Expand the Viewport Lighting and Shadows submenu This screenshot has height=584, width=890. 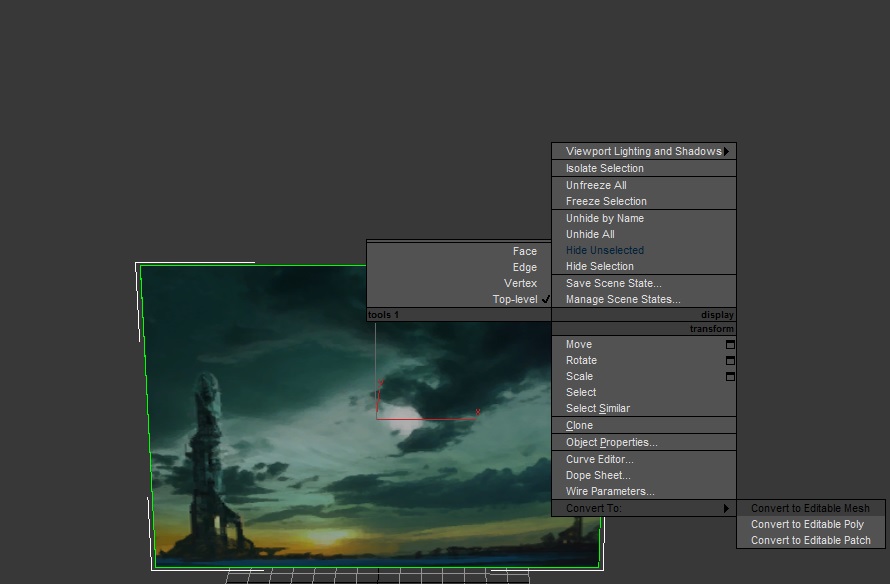pyautogui.click(x=727, y=152)
